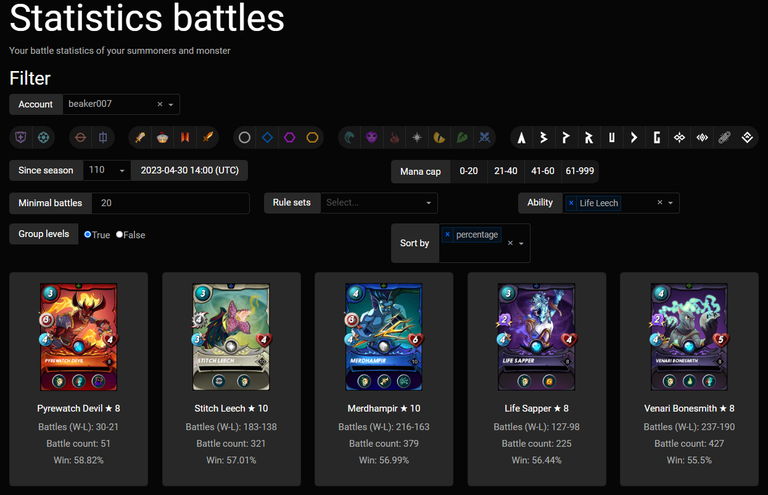Image resolution: width=768 pixels, height=495 pixels.
Task: Filter by legendary rarity gold octagon
Action: coord(312,138)
